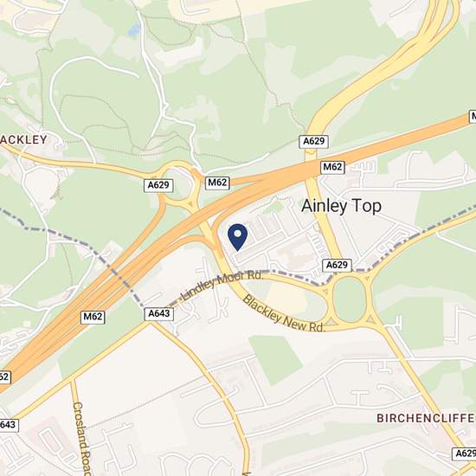This screenshot has height=476, width=476.
Task: Click the small blue pond in woodland
Action: [x=134, y=30]
